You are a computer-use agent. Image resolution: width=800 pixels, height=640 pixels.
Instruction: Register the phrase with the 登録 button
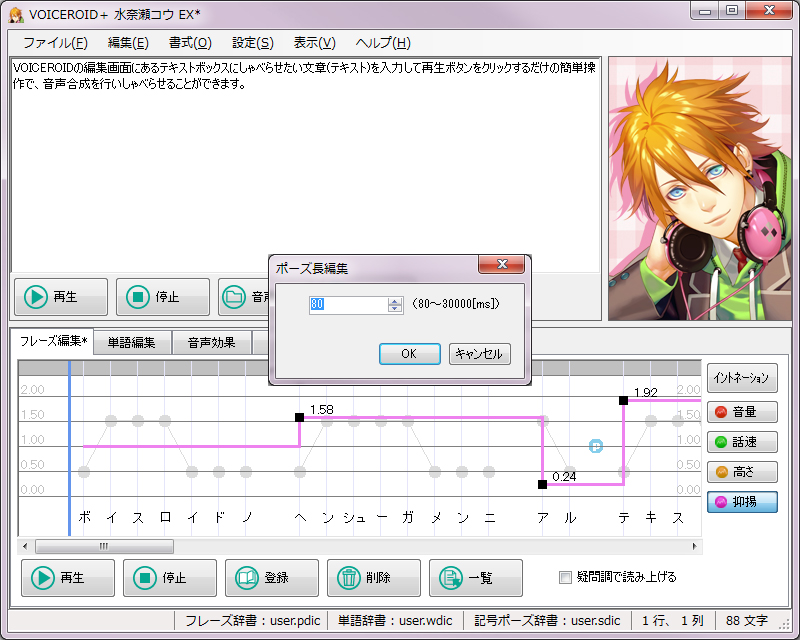tap(272, 578)
